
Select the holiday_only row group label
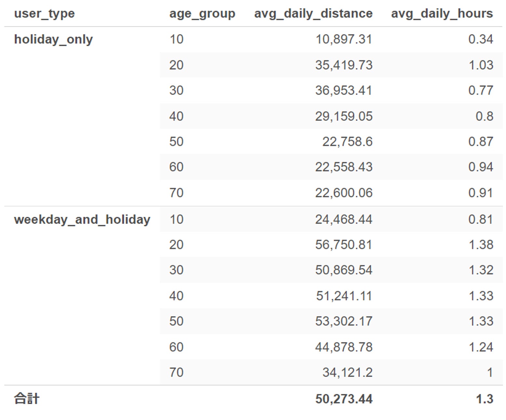pos(53,39)
